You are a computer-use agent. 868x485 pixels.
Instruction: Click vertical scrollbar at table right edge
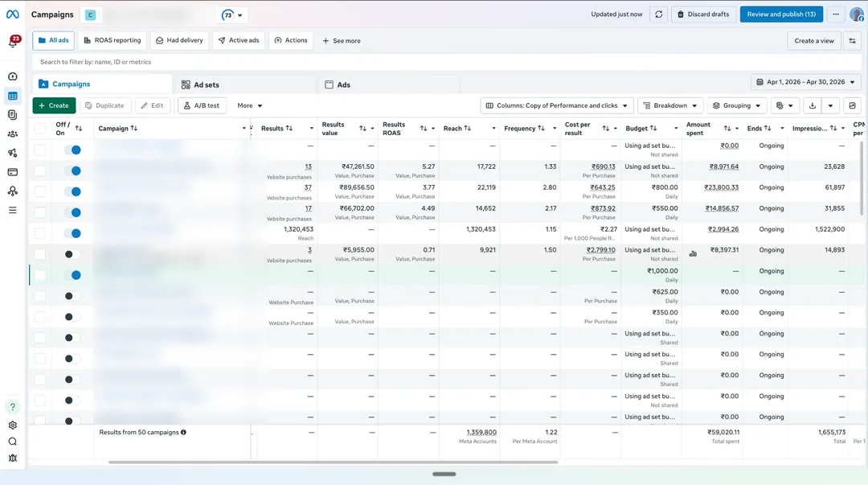[861, 178]
